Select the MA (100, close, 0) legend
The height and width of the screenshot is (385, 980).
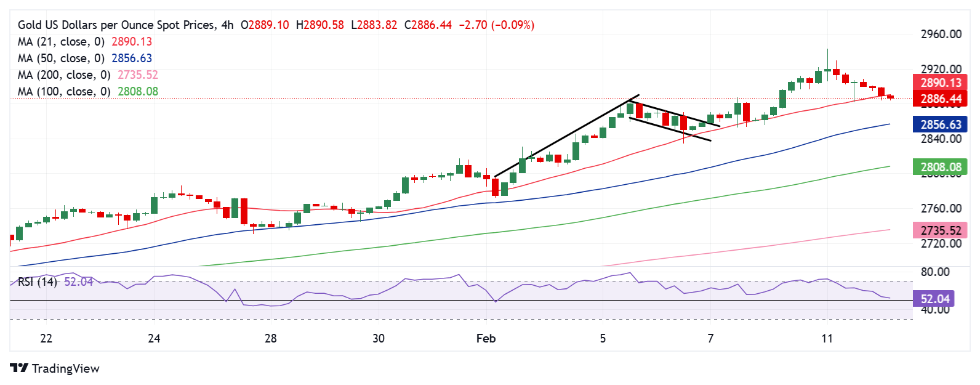pos(64,92)
